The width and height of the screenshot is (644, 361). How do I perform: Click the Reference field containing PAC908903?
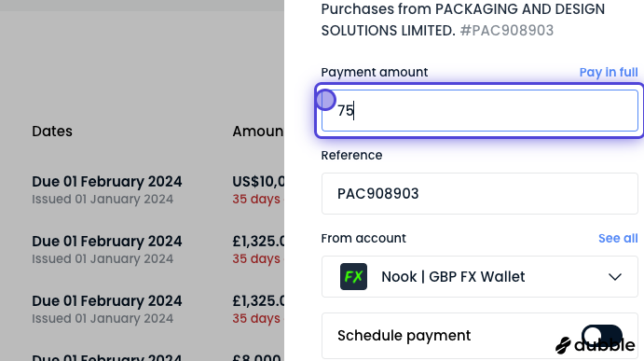tap(480, 194)
